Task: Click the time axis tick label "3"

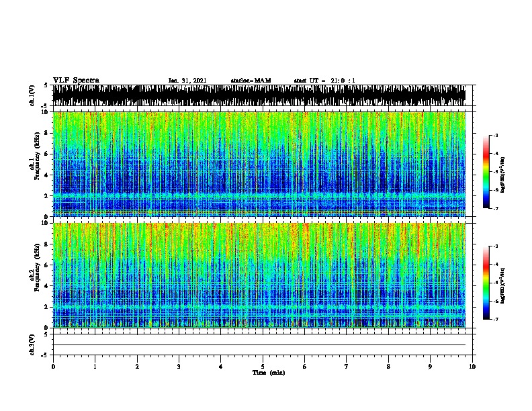Action: (179, 367)
